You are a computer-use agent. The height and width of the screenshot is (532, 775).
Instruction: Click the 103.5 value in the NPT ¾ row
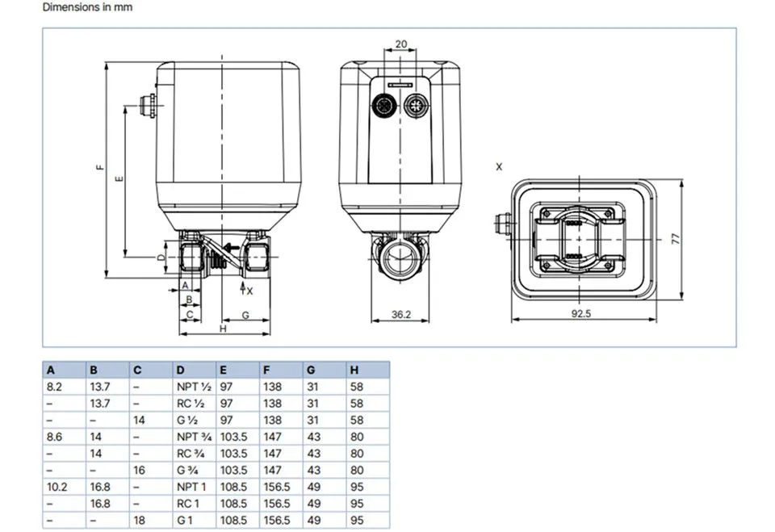pos(233,437)
